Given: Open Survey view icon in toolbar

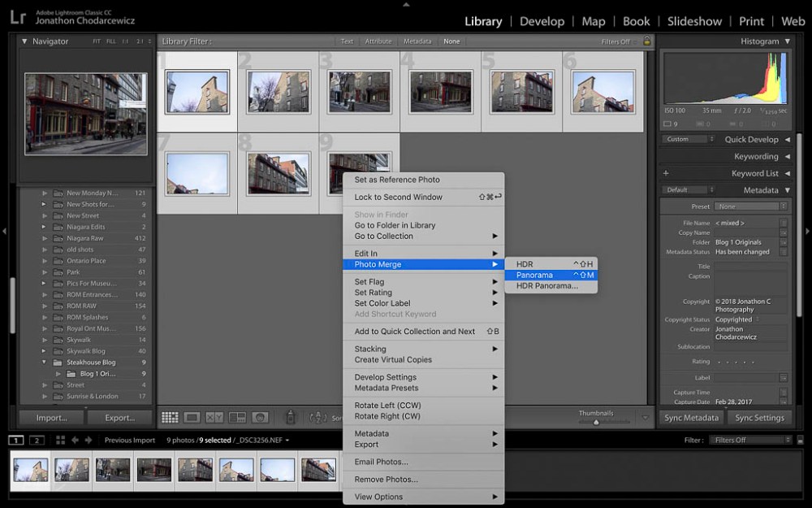Looking at the screenshot, I should 237,418.
